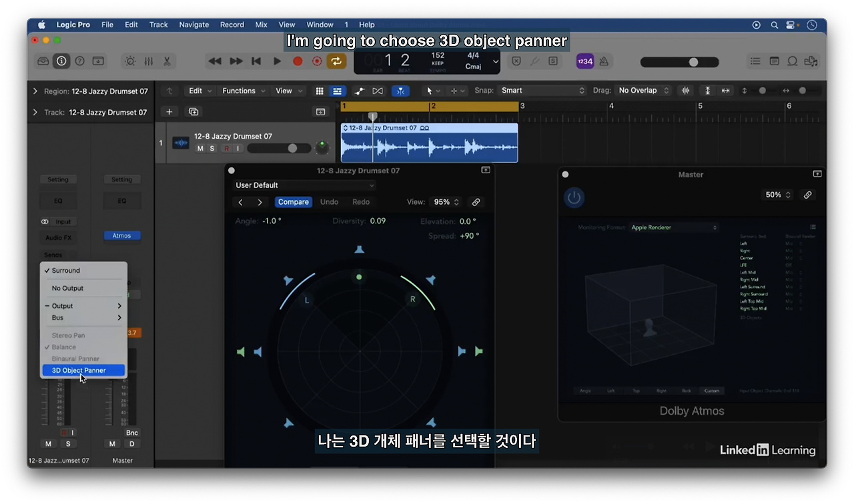This screenshot has height=504, width=854.
Task: Open the List Editors icon
Action: click(755, 61)
